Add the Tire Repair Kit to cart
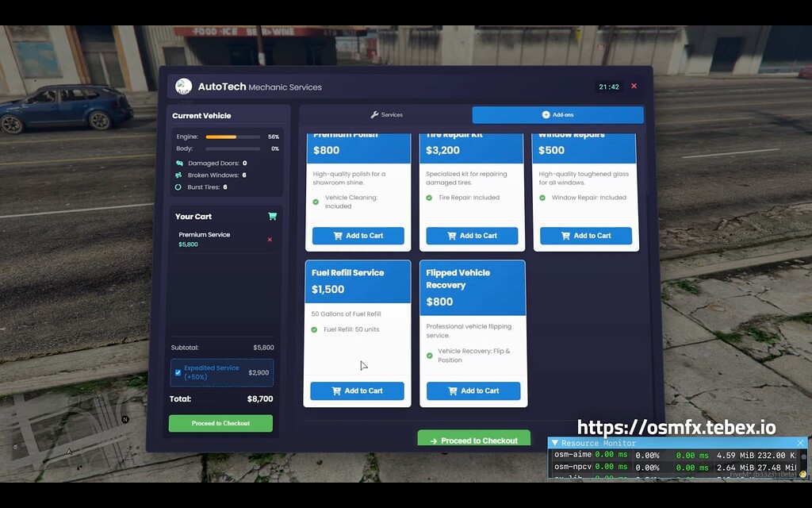This screenshot has width=812, height=508. 472,236
